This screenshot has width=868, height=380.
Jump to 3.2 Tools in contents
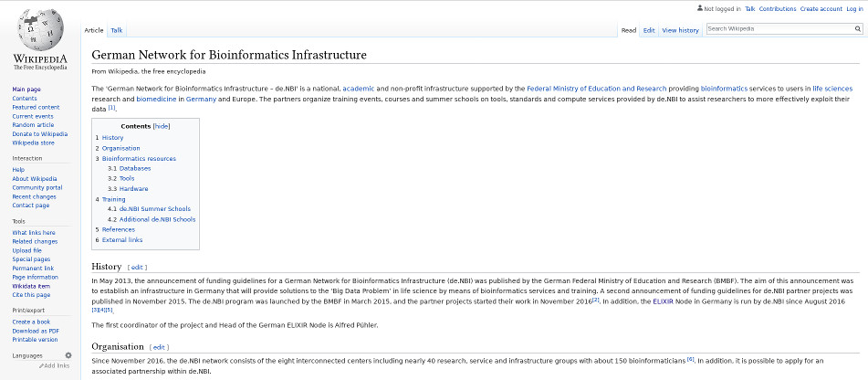[127, 178]
